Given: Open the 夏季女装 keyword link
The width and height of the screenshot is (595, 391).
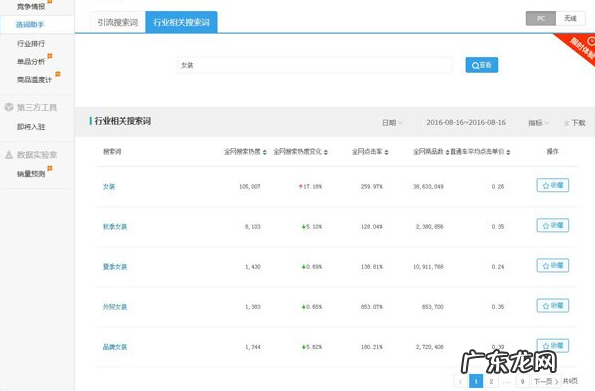Looking at the screenshot, I should [x=115, y=266].
